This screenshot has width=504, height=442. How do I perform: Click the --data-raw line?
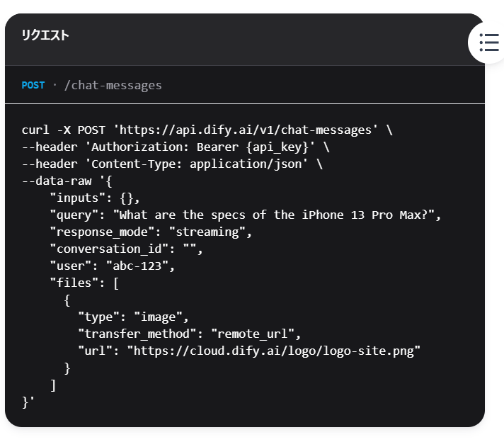tap(67, 181)
